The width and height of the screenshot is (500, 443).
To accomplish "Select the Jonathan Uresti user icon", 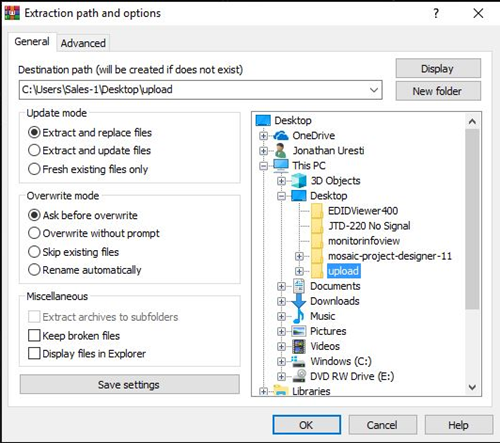I will 280,151.
